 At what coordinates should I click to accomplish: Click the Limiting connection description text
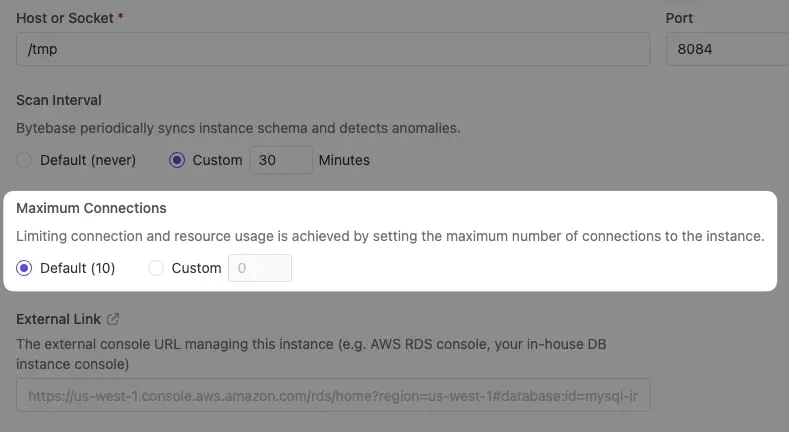[x=390, y=236]
